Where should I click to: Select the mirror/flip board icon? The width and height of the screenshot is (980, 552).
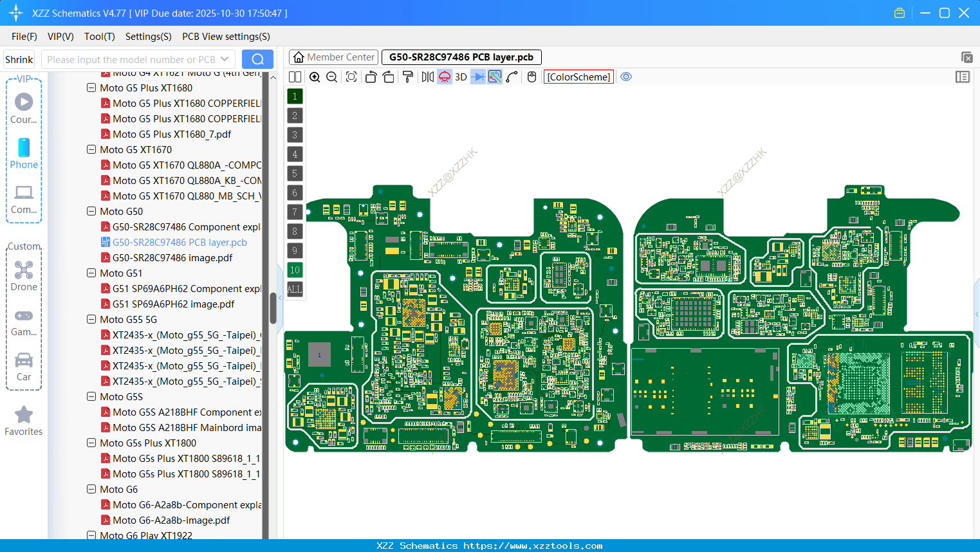(427, 77)
